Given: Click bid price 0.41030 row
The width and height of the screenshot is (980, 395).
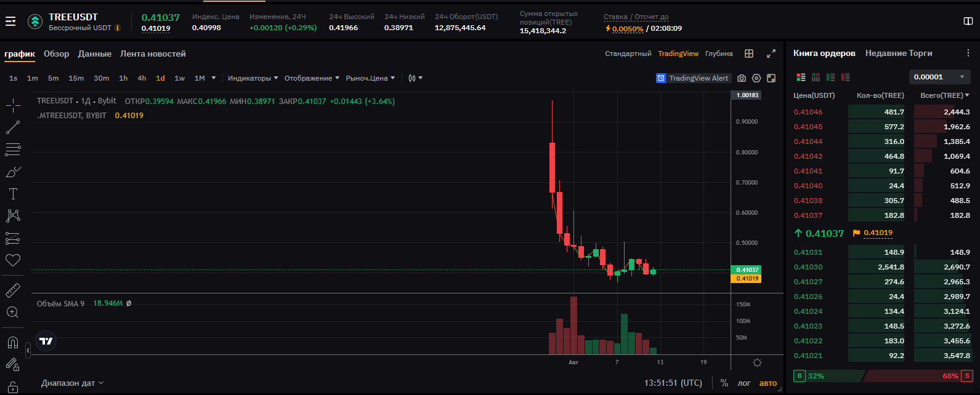Looking at the screenshot, I should click(882, 267).
